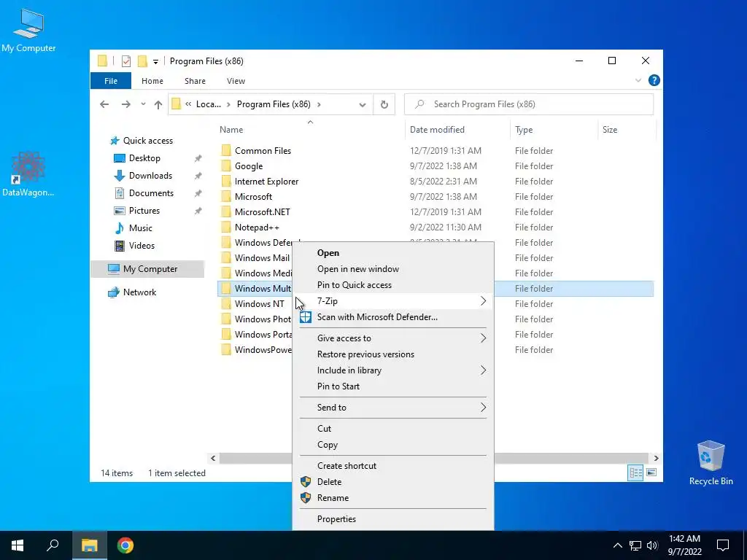Image resolution: width=747 pixels, height=560 pixels.
Task: Expand the 7-Zip submenu
Action: (393, 301)
